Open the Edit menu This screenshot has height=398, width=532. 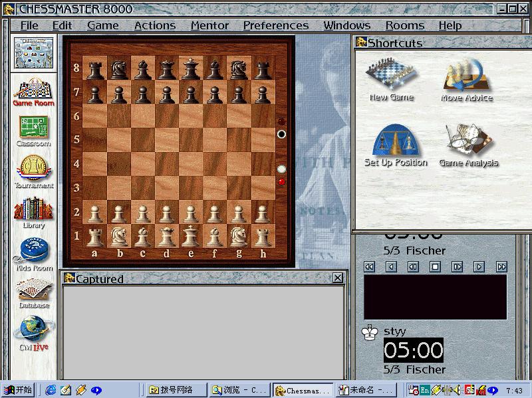[x=62, y=25]
